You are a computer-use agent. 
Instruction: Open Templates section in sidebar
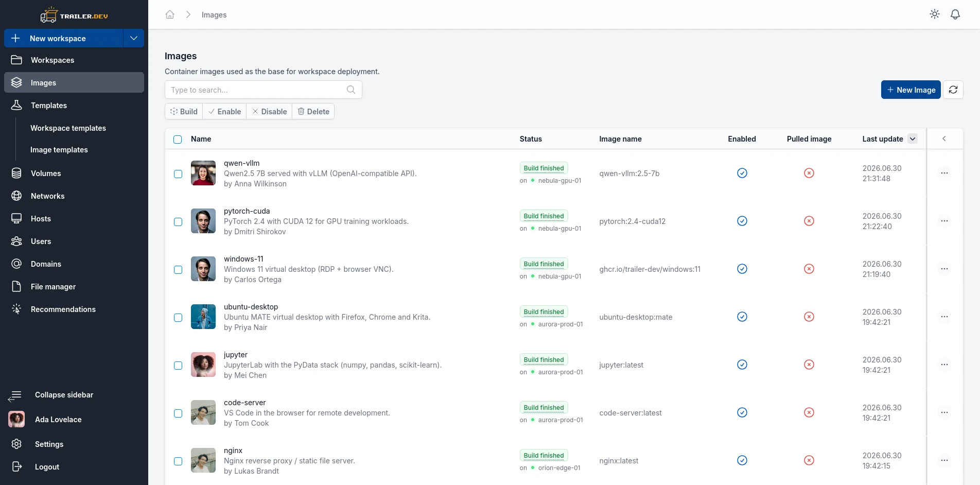click(x=74, y=105)
